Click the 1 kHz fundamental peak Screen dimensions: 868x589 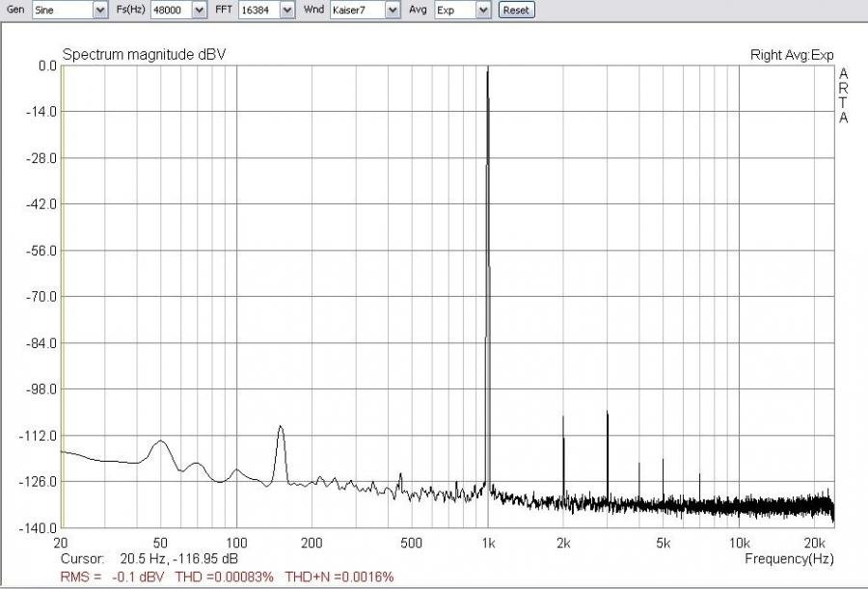(x=488, y=277)
